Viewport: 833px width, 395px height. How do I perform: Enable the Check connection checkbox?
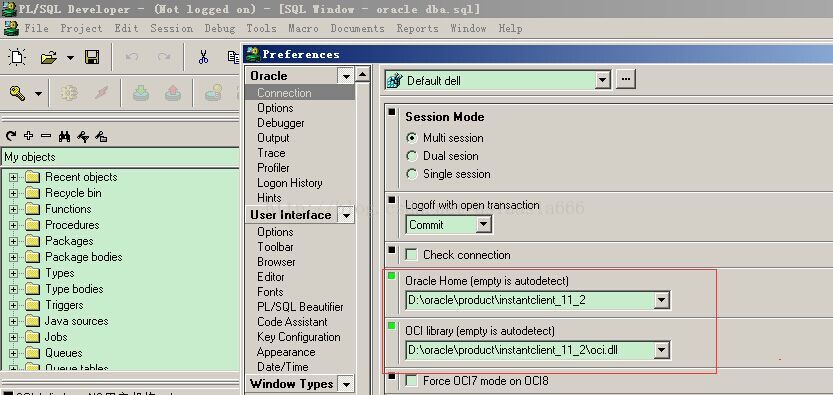click(411, 255)
